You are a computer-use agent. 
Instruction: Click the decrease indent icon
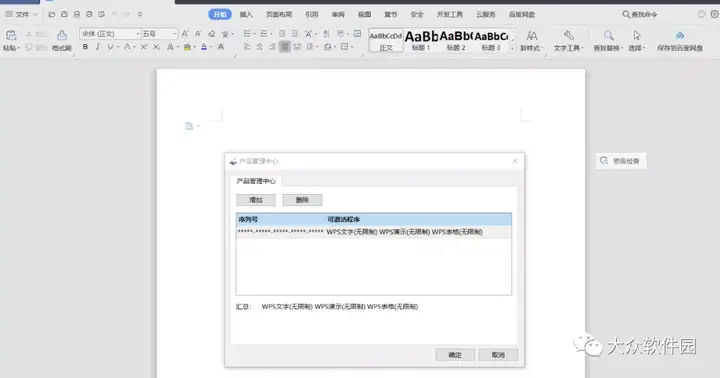pos(282,34)
